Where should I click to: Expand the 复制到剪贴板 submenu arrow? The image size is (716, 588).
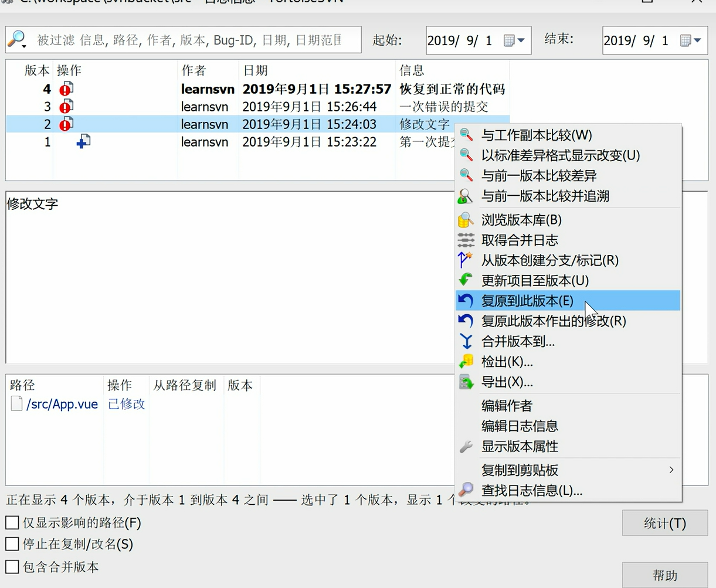point(671,470)
